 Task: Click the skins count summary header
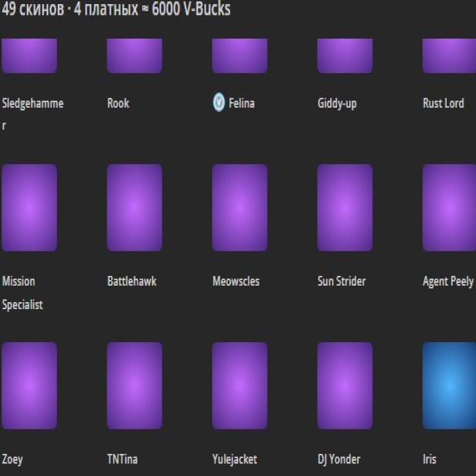pyautogui.click(x=116, y=10)
